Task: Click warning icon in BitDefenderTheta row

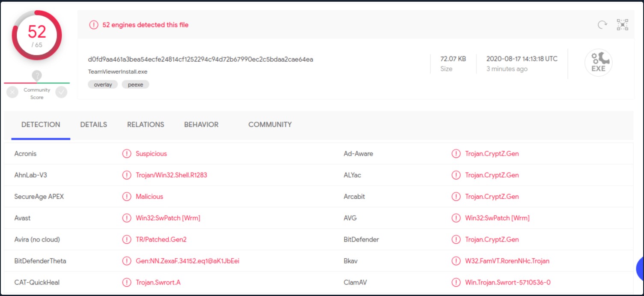Action: click(x=127, y=261)
